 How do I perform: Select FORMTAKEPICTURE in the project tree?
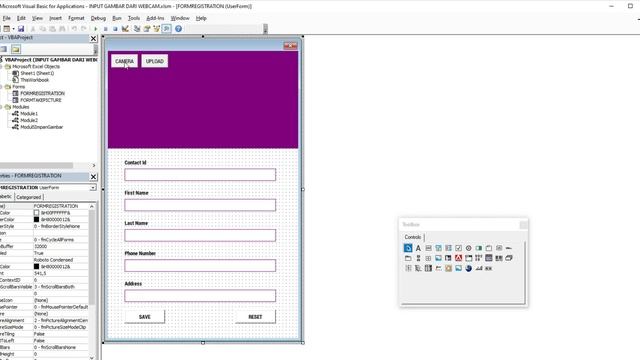click(41, 100)
